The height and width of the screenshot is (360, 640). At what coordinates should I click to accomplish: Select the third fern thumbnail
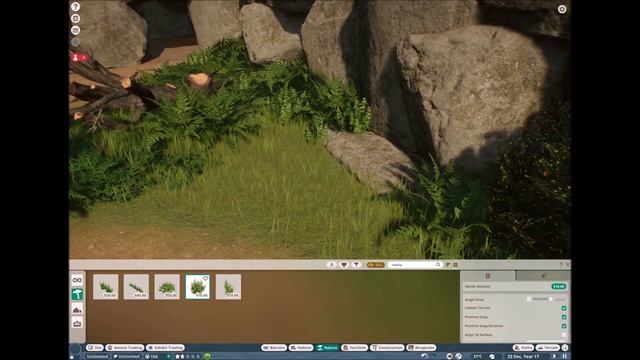click(x=167, y=287)
